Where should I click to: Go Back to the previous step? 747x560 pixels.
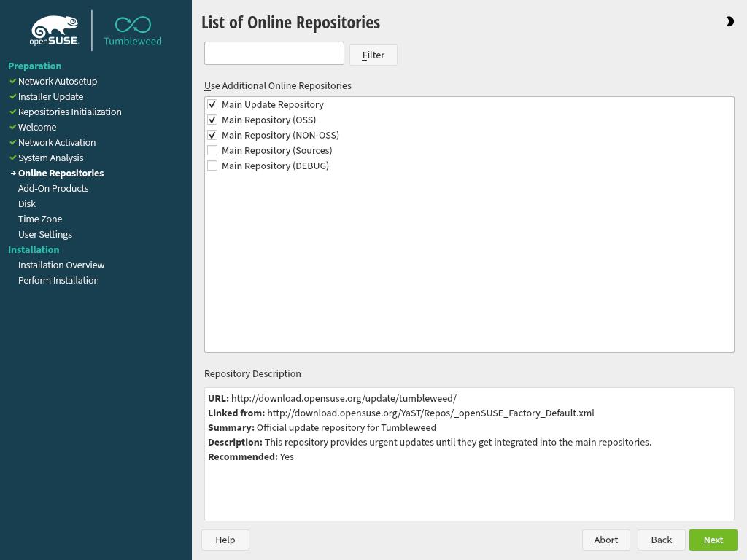(661, 540)
